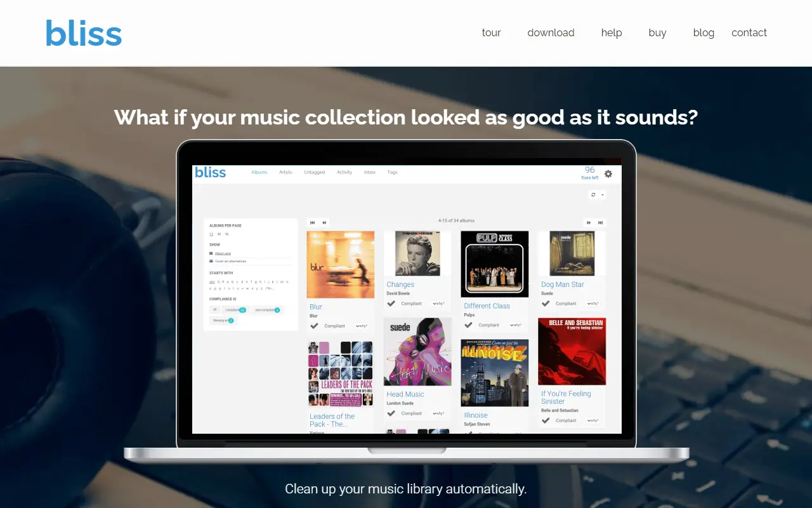The width and height of the screenshot is (812, 508).
Task: Set albums per page to 96
Action: (x=226, y=234)
